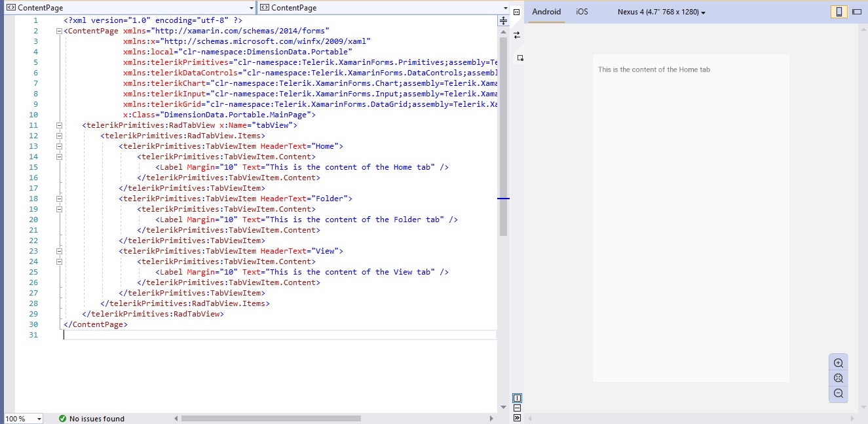868x424 pixels.
Task: Click the editor split handle above scrollbar
Action: click(x=503, y=21)
